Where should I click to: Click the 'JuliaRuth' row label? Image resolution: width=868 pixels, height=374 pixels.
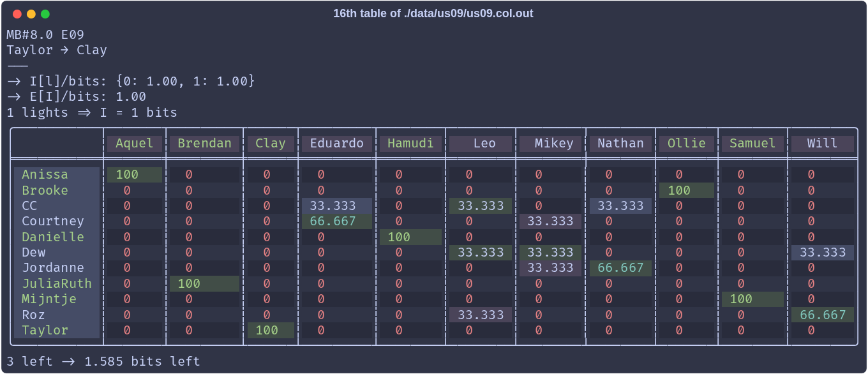(x=57, y=283)
